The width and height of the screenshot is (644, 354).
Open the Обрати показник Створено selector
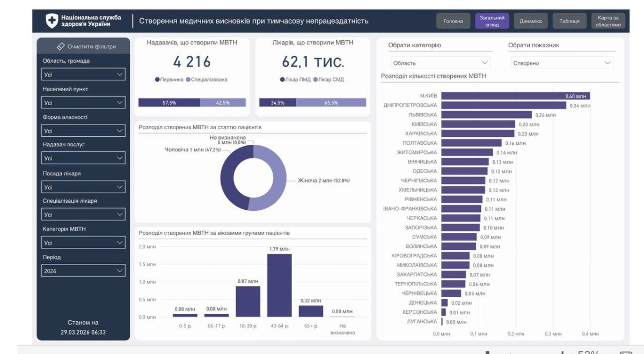click(561, 63)
